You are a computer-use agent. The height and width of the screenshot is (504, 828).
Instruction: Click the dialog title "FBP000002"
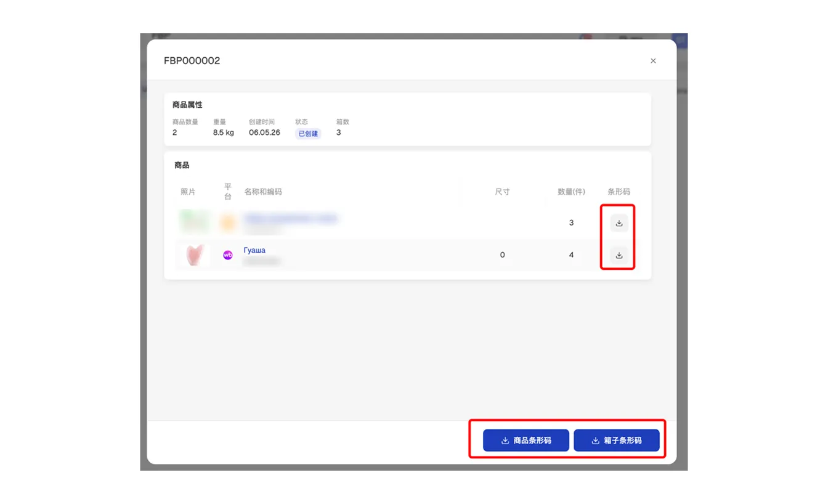pos(192,60)
